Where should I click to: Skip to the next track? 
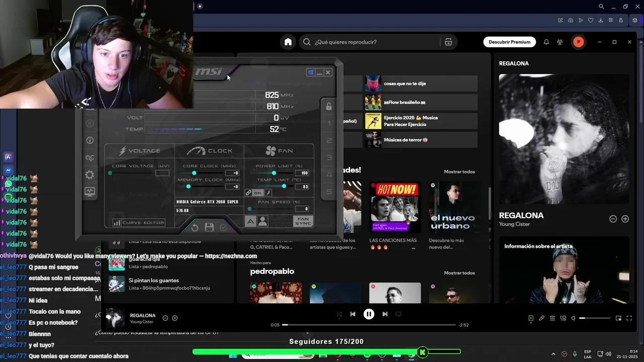(x=385, y=314)
